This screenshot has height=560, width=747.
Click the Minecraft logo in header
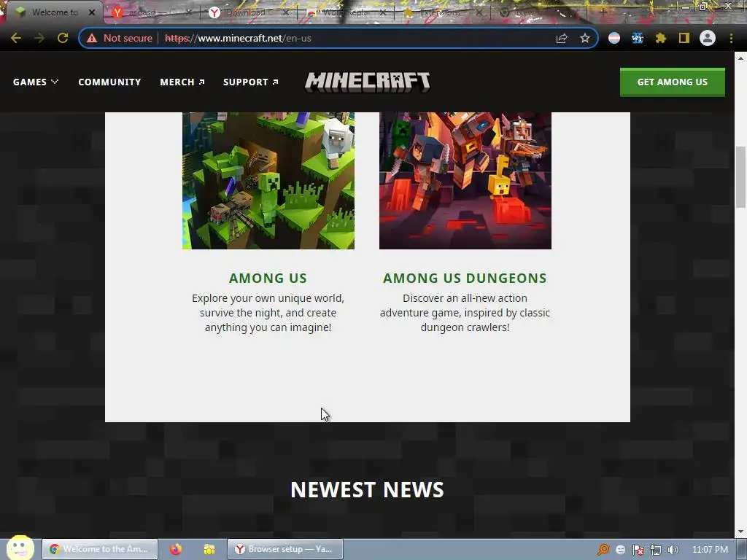[368, 82]
